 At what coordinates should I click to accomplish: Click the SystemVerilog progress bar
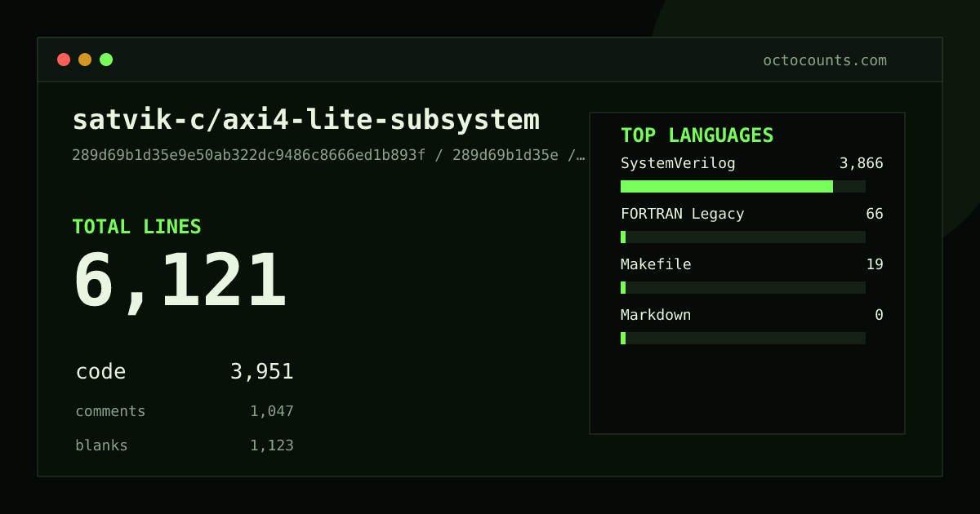coord(743,186)
